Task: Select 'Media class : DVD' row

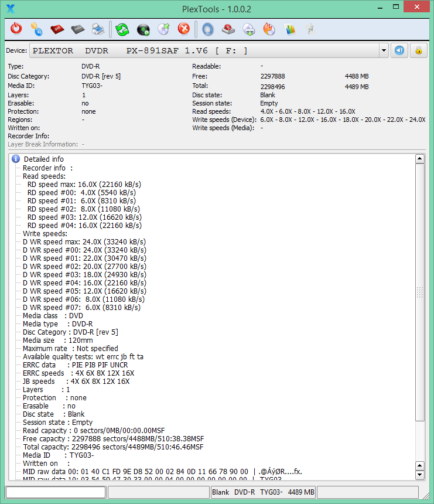Action: pos(53,316)
